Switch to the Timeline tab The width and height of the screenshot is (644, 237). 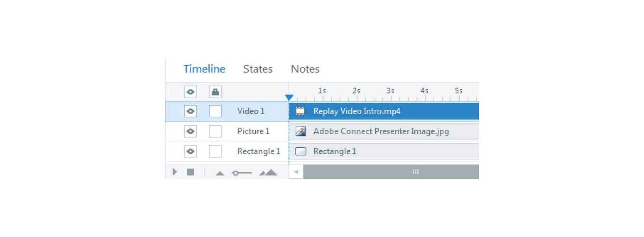point(204,69)
